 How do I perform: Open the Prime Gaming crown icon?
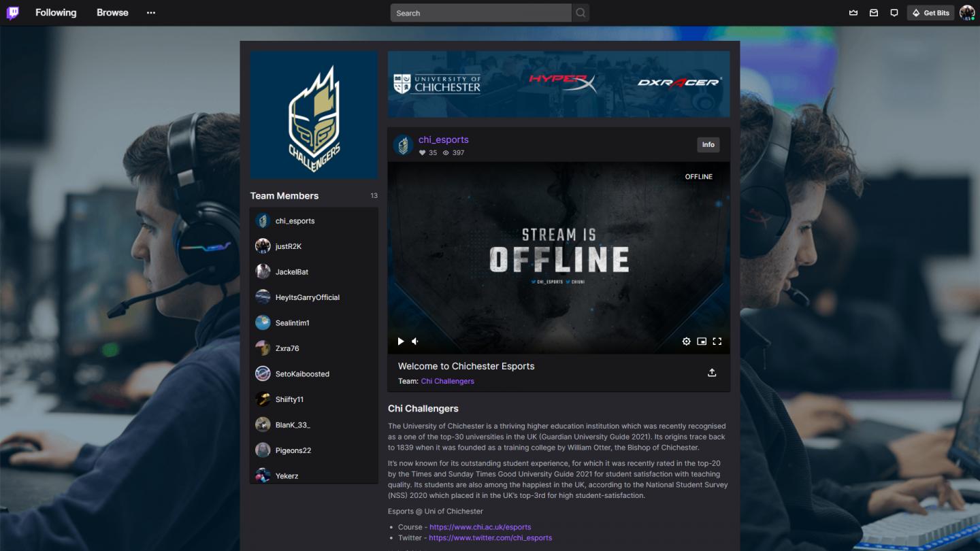click(x=853, y=12)
